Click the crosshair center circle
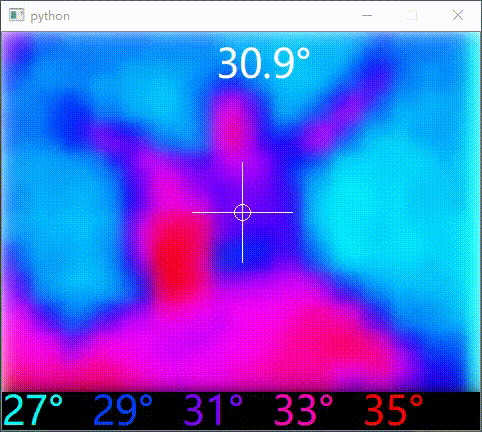Viewport: 482px width, 432px height. 242,212
